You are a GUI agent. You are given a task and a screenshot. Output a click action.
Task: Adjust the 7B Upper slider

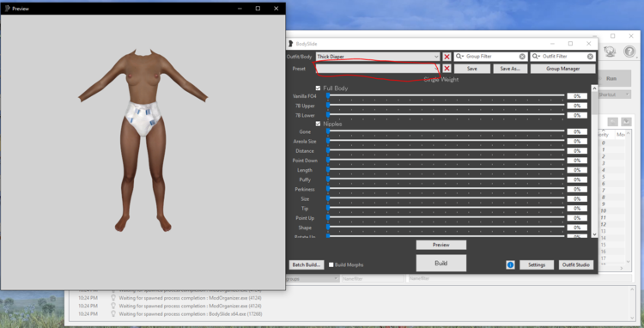446,106
